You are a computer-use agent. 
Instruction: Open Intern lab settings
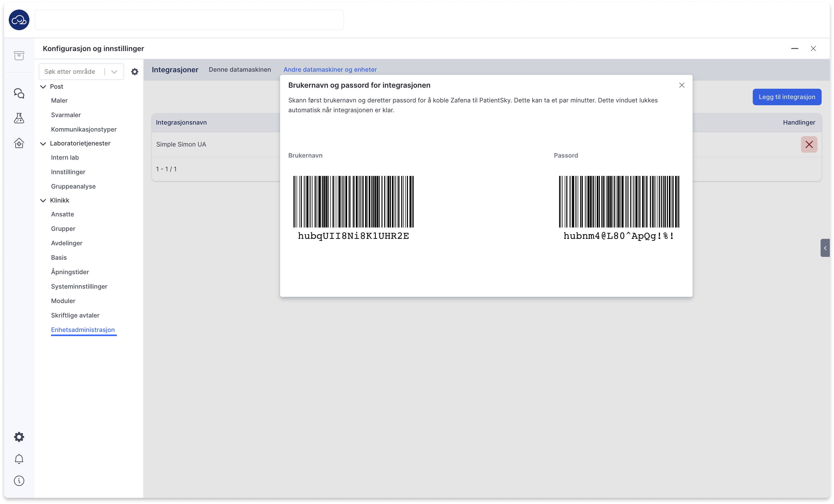[x=65, y=157]
